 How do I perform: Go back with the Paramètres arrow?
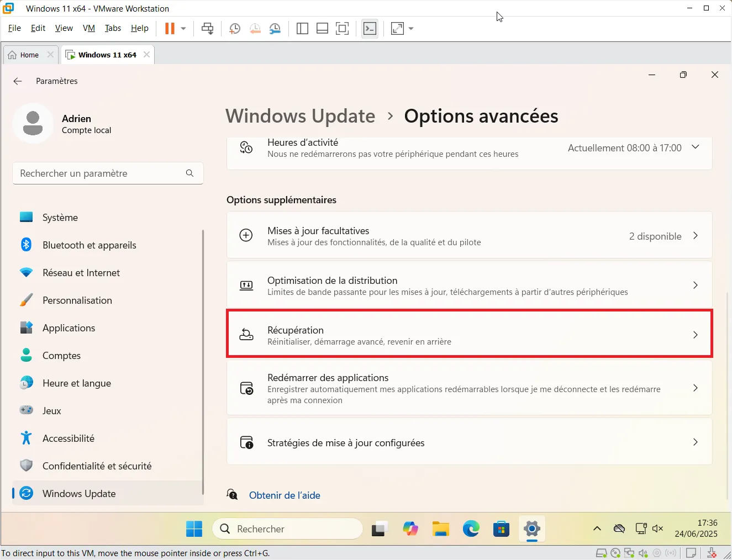click(18, 81)
